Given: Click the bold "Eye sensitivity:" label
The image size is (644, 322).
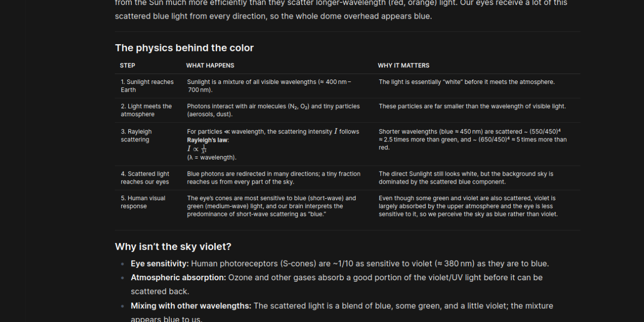Looking at the screenshot, I should click(159, 264).
